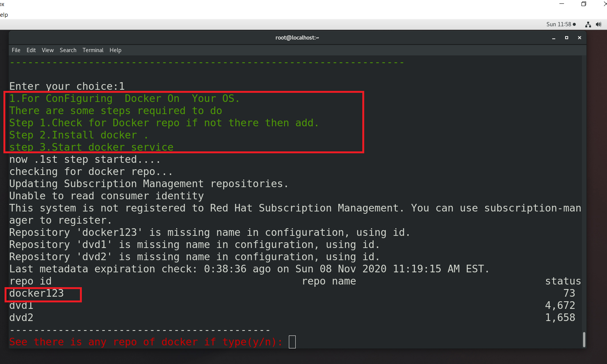Restore down the outer VM window
This screenshot has width=607, height=364.
(x=584, y=4)
